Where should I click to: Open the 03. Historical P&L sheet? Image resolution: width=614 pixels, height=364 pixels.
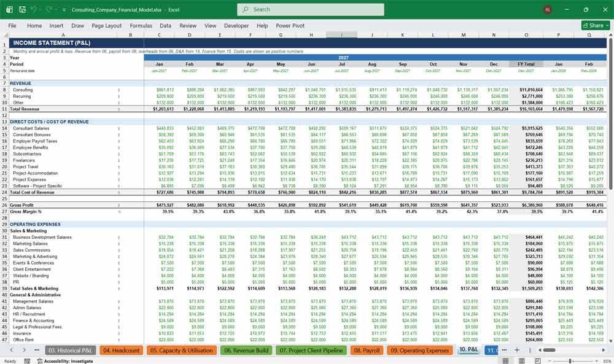70,350
